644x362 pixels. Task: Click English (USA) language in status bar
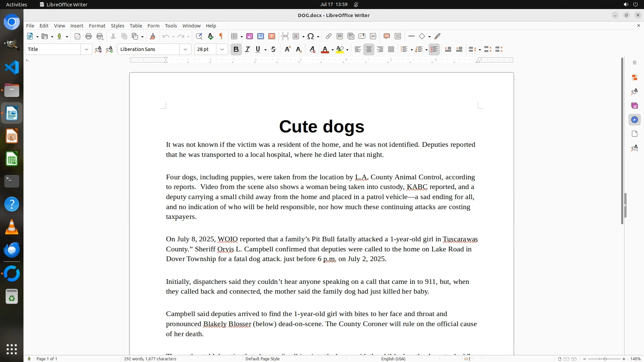[393, 359]
